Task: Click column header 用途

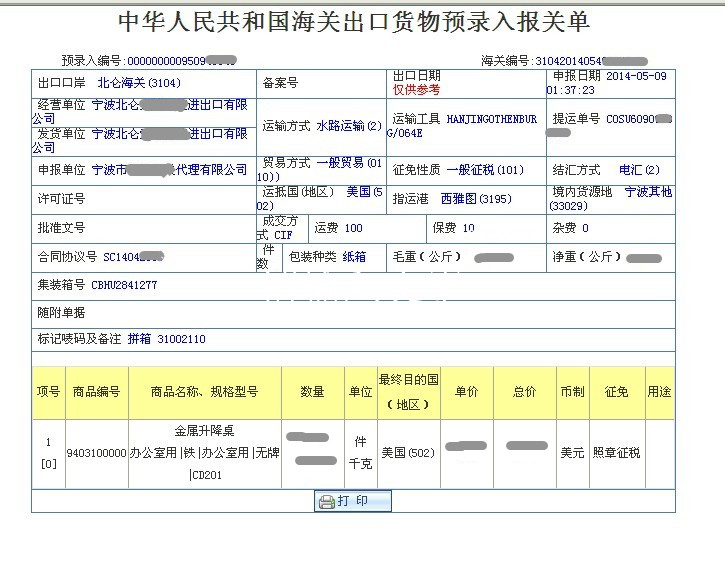Action: 659,392
